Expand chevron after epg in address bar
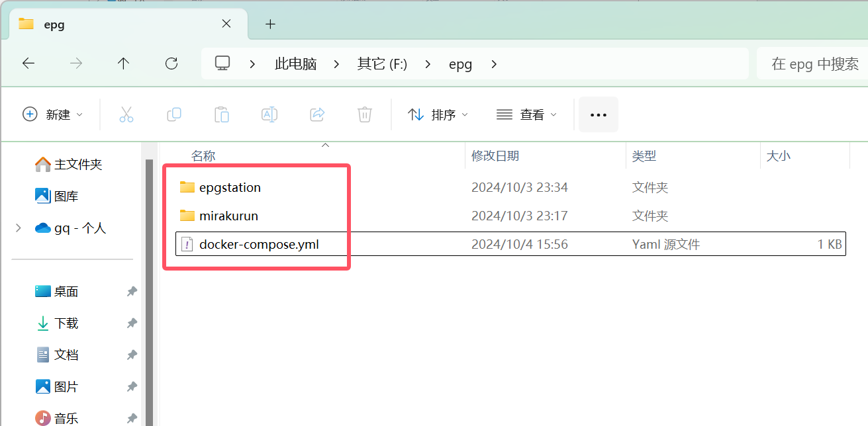Viewport: 868px width, 426px height. 494,64
